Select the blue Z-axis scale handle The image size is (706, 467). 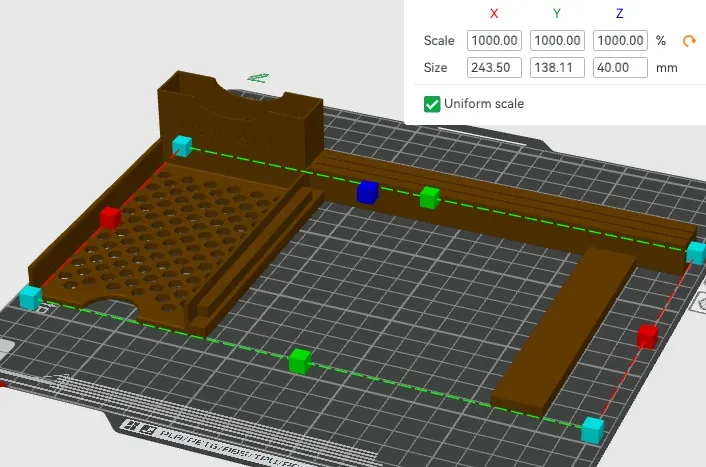click(367, 192)
